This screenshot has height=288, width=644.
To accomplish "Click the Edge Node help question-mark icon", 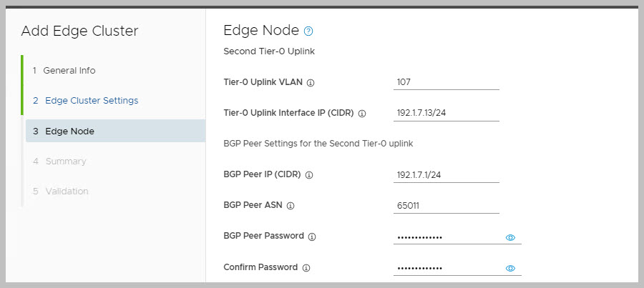I will tap(308, 31).
